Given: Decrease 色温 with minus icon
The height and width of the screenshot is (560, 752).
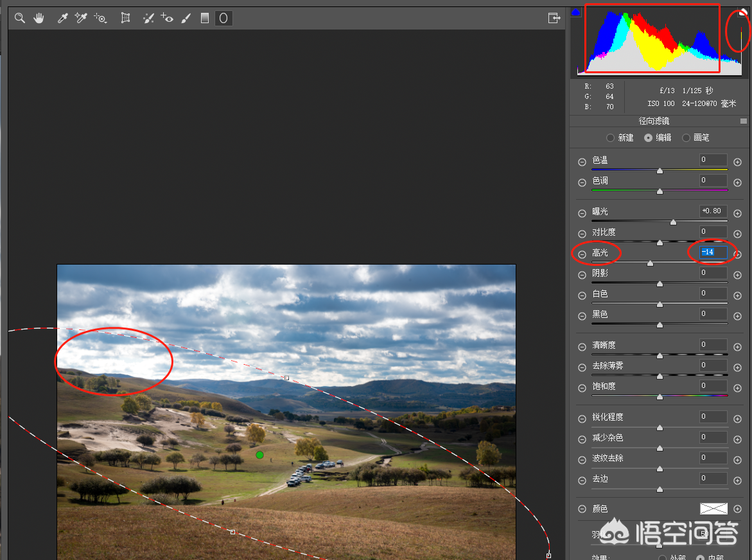Looking at the screenshot, I should [582, 162].
